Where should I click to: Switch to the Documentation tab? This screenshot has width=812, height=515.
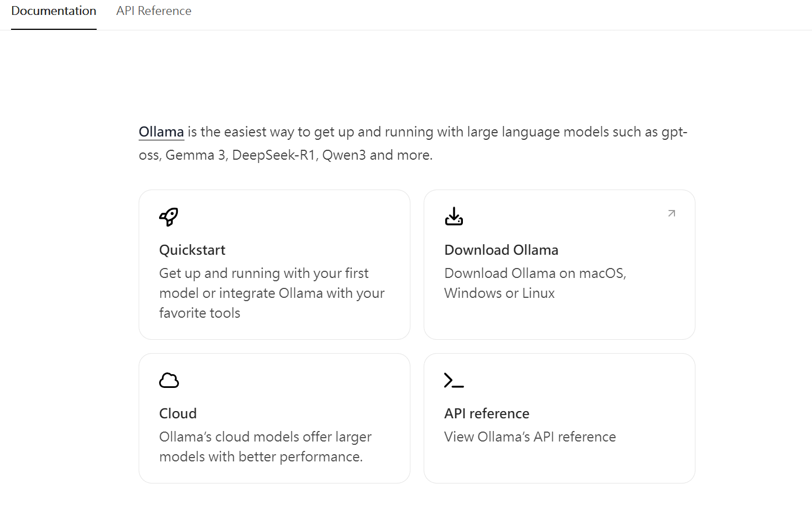click(54, 11)
